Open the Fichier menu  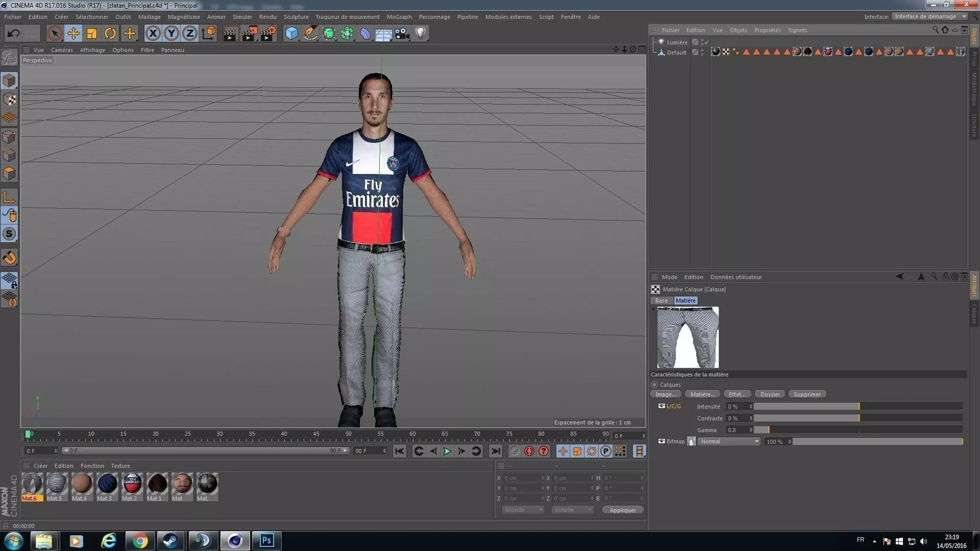[13, 17]
